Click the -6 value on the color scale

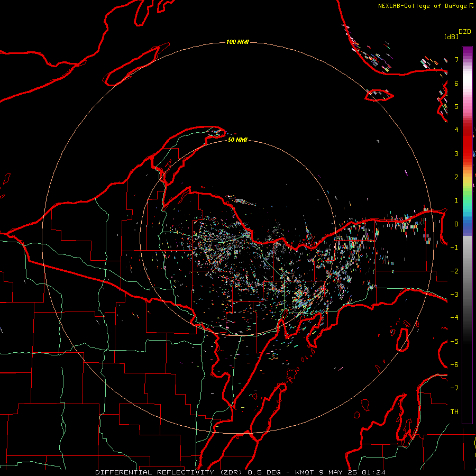coord(454,365)
